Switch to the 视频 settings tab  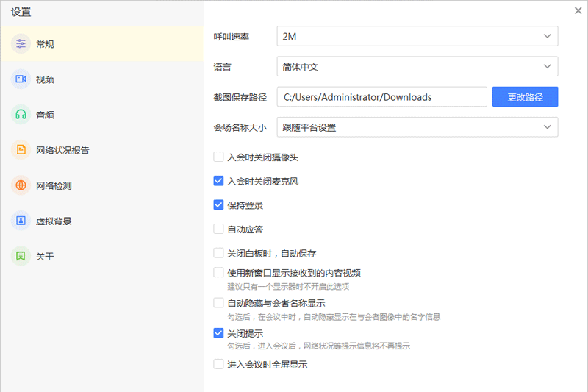pyautogui.click(x=45, y=79)
